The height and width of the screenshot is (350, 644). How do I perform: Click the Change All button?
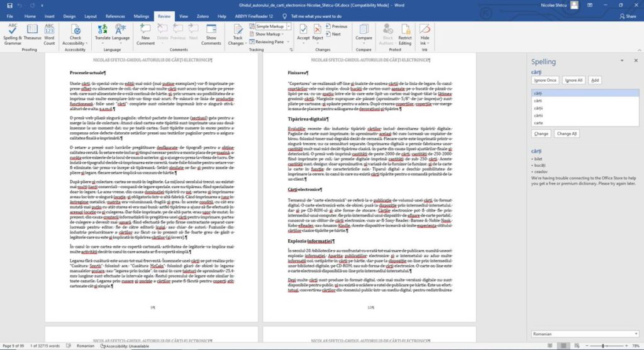567,133
